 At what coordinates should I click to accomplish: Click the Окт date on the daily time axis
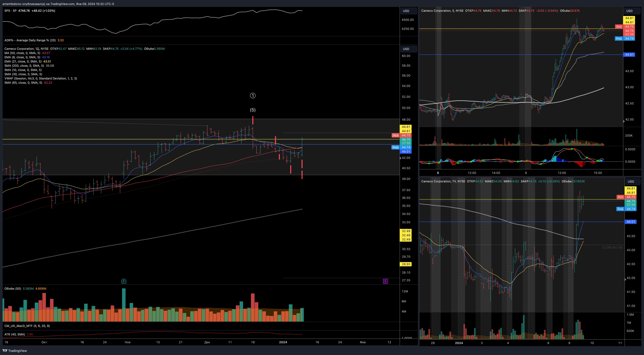[x=44, y=342]
